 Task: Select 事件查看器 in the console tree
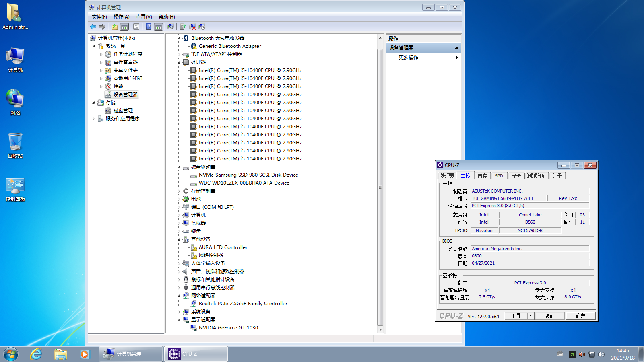click(126, 62)
